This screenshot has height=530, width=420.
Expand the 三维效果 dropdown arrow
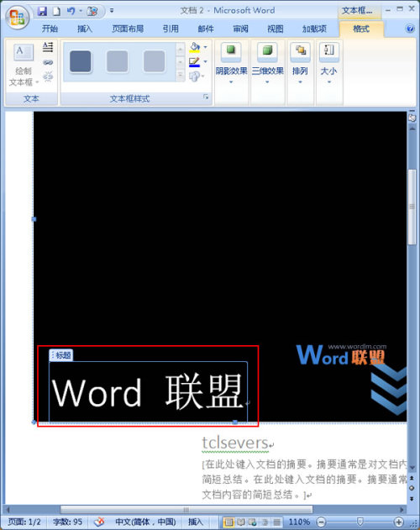[267, 82]
